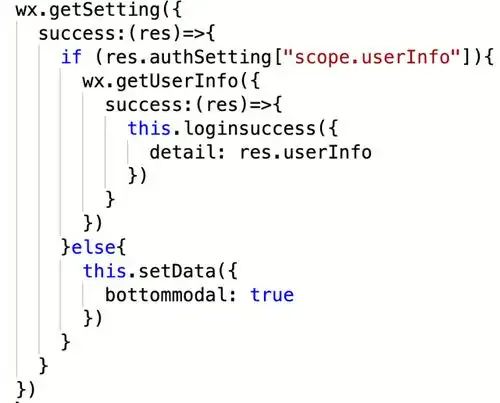This screenshot has width=500, height=403.
Task: Click the '})' closing wx.getUserInfo
Action: [x=93, y=223]
